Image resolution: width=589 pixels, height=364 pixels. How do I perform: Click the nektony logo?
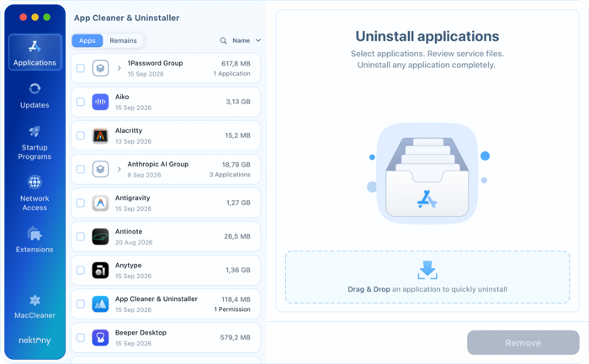click(x=34, y=340)
